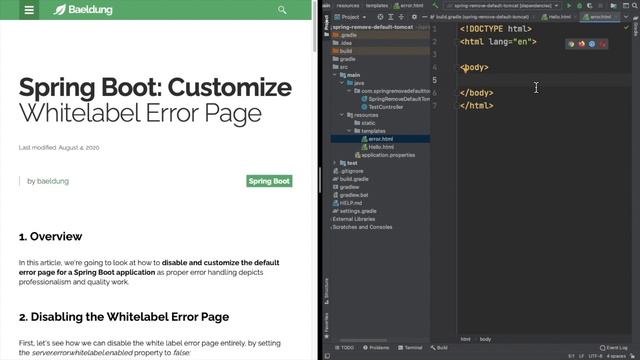Open application.properties file
This screenshot has height=360, width=640.
384,155
